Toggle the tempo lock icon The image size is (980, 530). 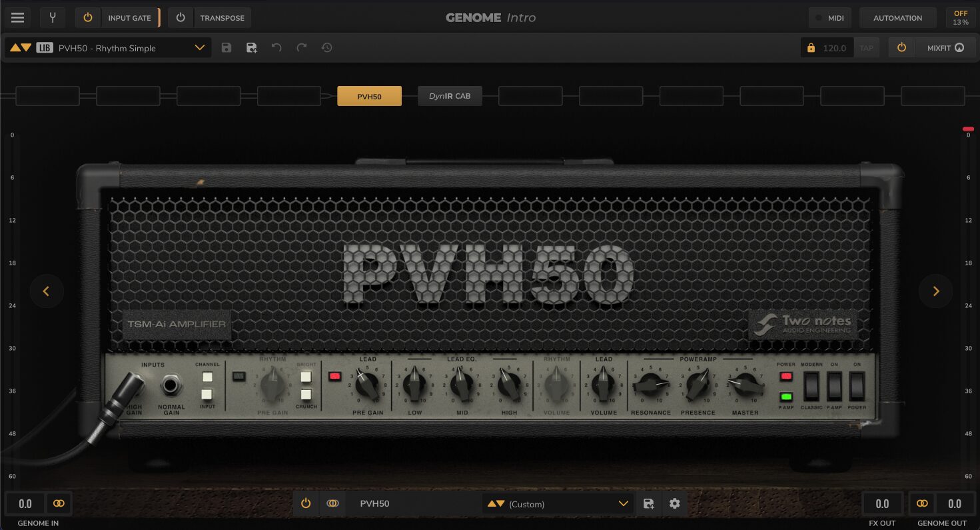tap(811, 48)
